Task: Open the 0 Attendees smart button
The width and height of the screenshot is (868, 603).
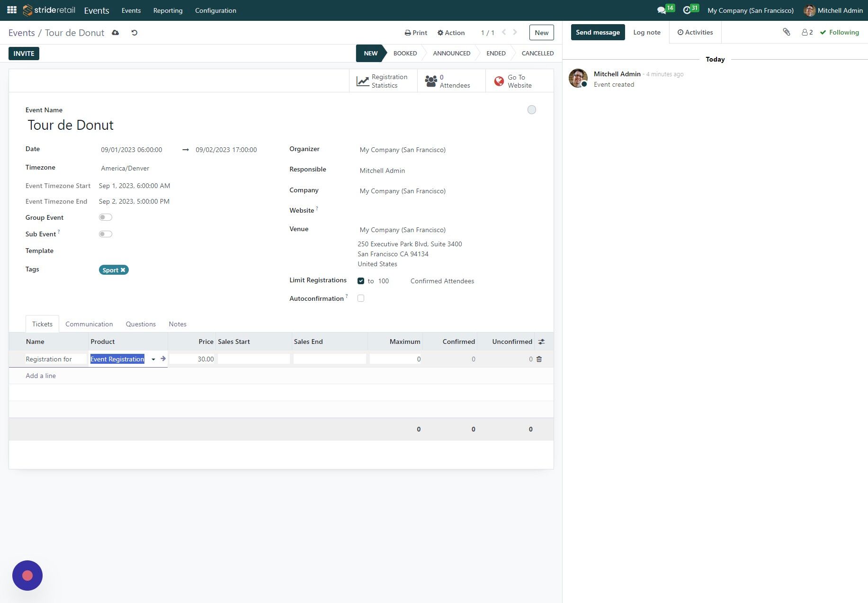Action: point(451,81)
